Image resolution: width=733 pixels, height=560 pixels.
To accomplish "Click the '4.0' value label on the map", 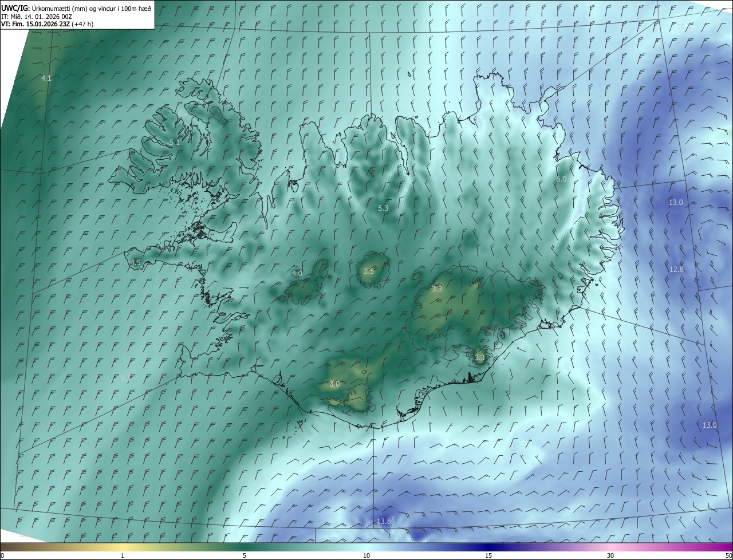I will pos(297,274).
